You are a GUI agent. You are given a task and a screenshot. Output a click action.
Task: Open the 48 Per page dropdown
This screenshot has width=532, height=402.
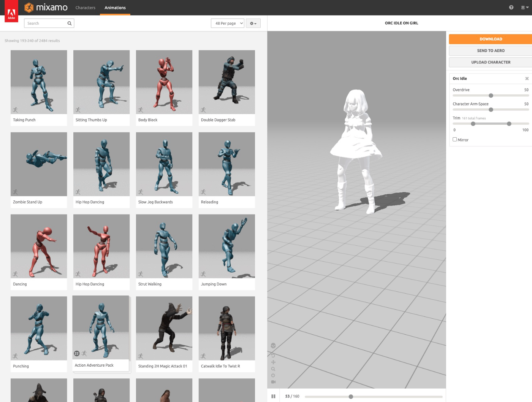(x=227, y=23)
